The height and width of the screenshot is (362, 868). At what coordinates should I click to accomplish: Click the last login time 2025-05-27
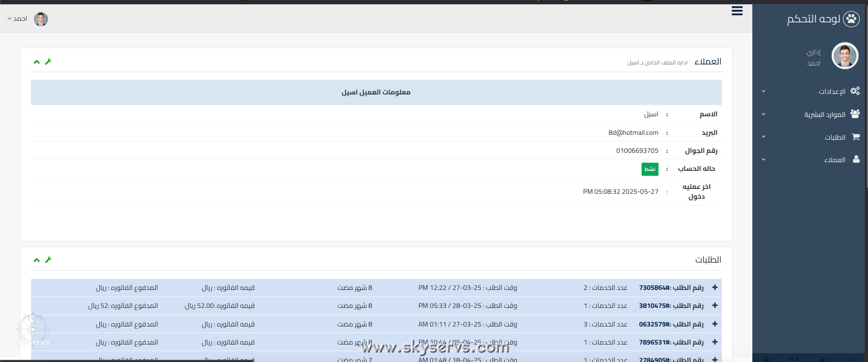click(x=621, y=192)
